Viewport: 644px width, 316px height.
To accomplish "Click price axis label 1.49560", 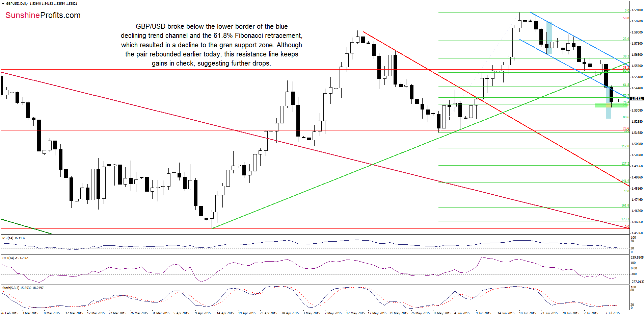I will click(637, 166).
